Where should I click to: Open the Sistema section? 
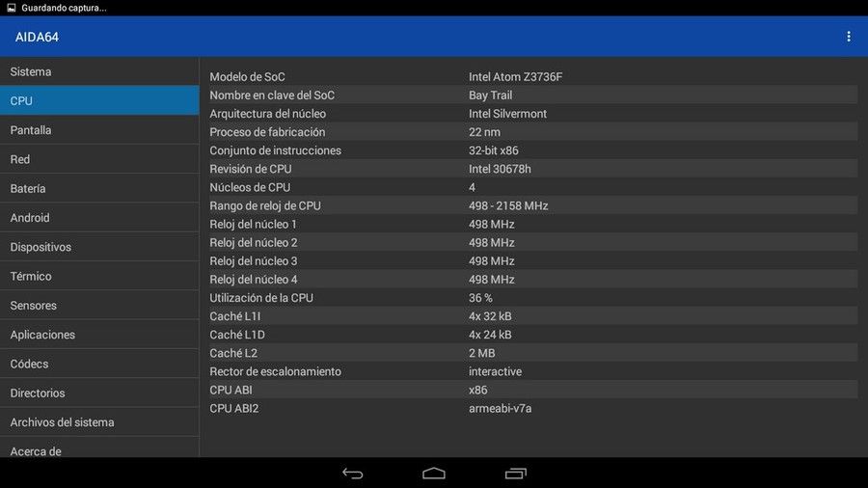point(99,71)
